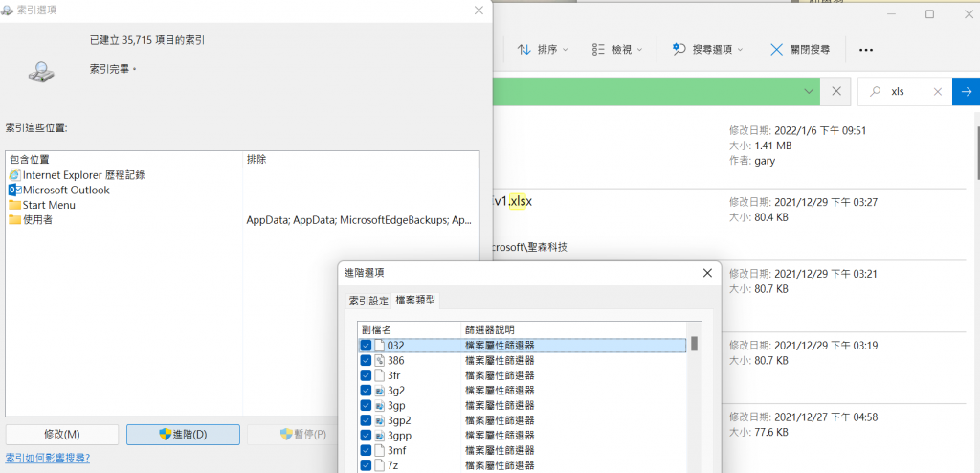Click the Sort icon in Explorer toolbar
The width and height of the screenshot is (980, 473).
click(x=523, y=50)
